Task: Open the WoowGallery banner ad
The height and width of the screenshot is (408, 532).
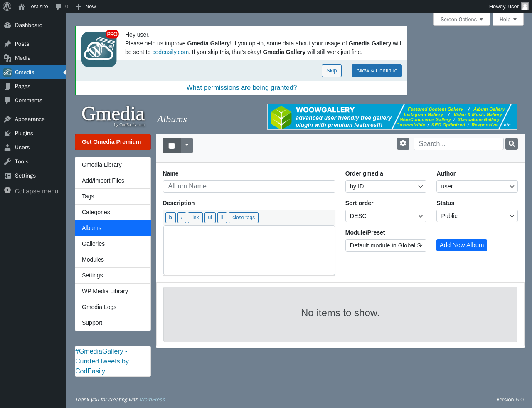Action: pyautogui.click(x=392, y=117)
